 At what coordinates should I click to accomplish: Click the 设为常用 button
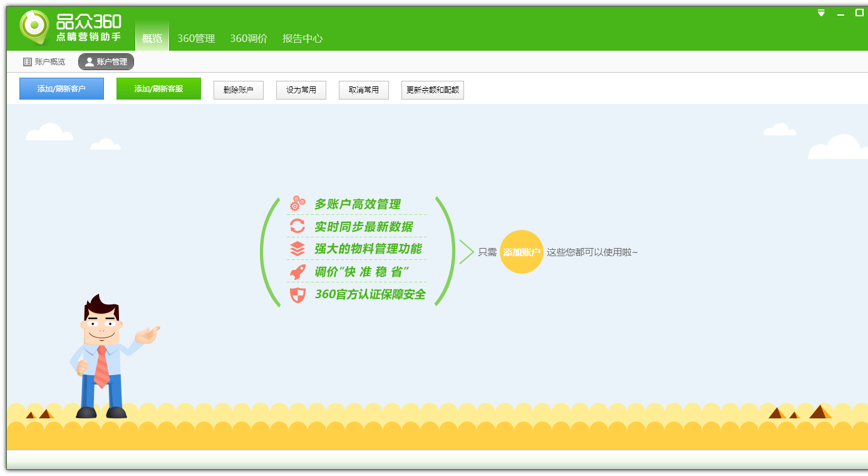point(301,90)
